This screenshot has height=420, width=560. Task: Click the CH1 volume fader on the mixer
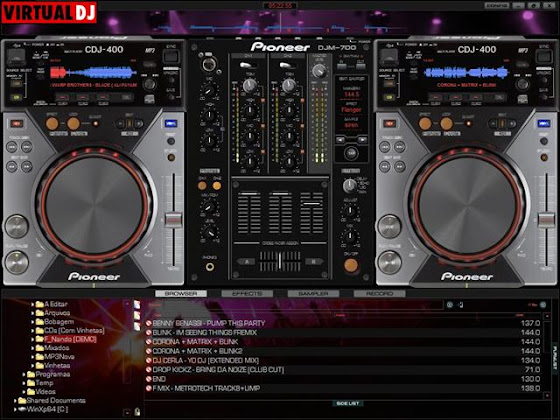coord(249,195)
